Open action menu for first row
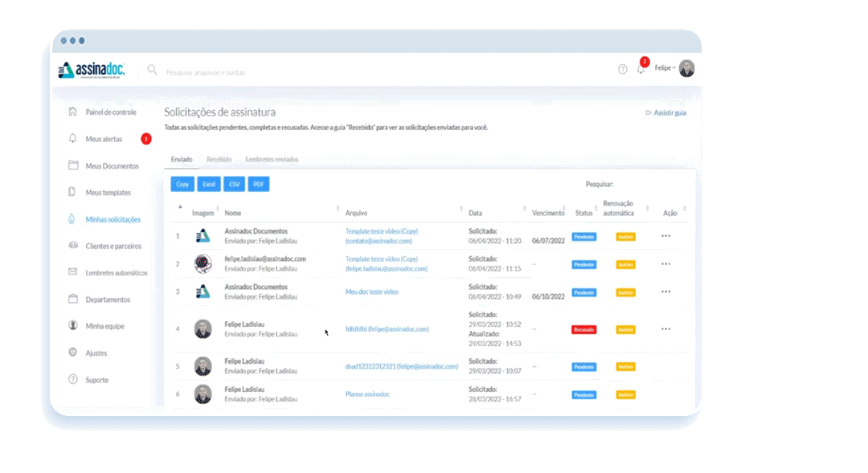Viewport: 868px width, 473px height. tap(665, 236)
